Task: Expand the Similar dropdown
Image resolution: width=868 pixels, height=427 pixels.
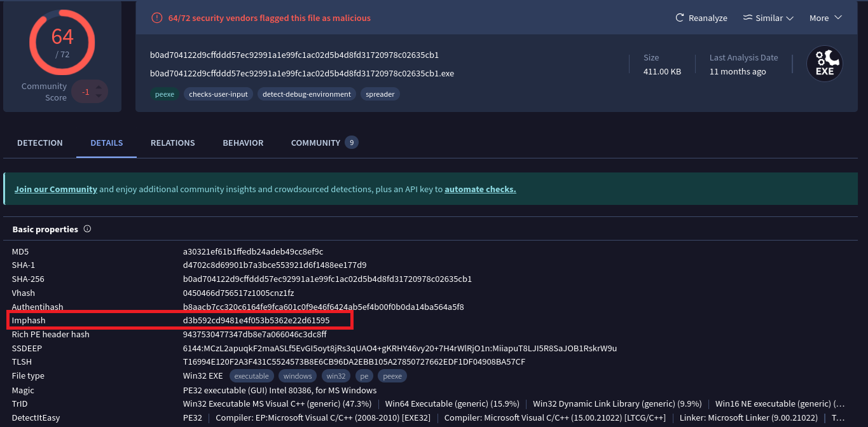Action: pyautogui.click(x=768, y=18)
